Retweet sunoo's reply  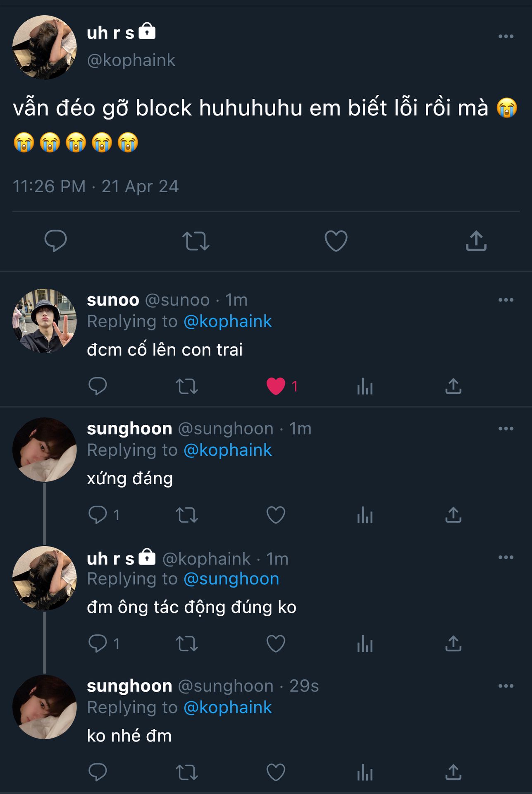coord(187,386)
